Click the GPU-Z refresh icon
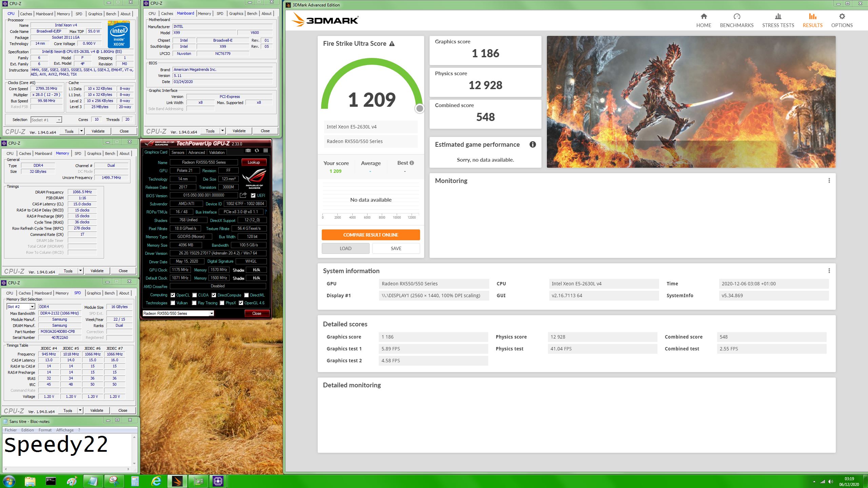Screen dimensions: 868x488 (257, 151)
